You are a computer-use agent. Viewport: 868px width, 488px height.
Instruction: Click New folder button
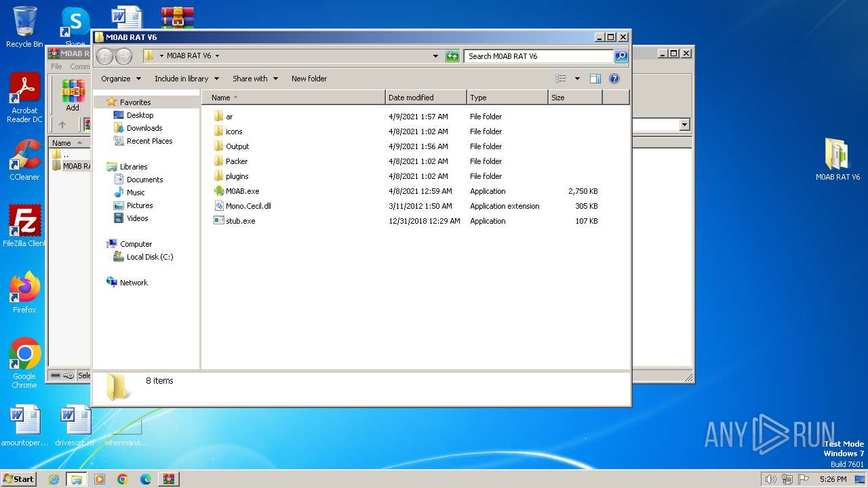coord(309,79)
